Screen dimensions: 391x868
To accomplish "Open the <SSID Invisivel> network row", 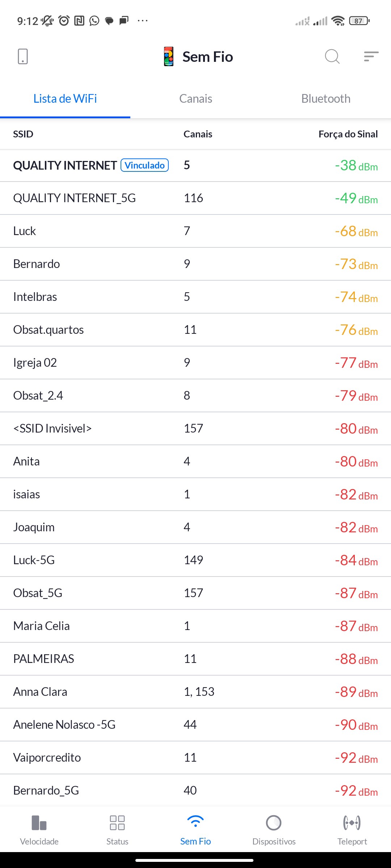I will [x=195, y=429].
